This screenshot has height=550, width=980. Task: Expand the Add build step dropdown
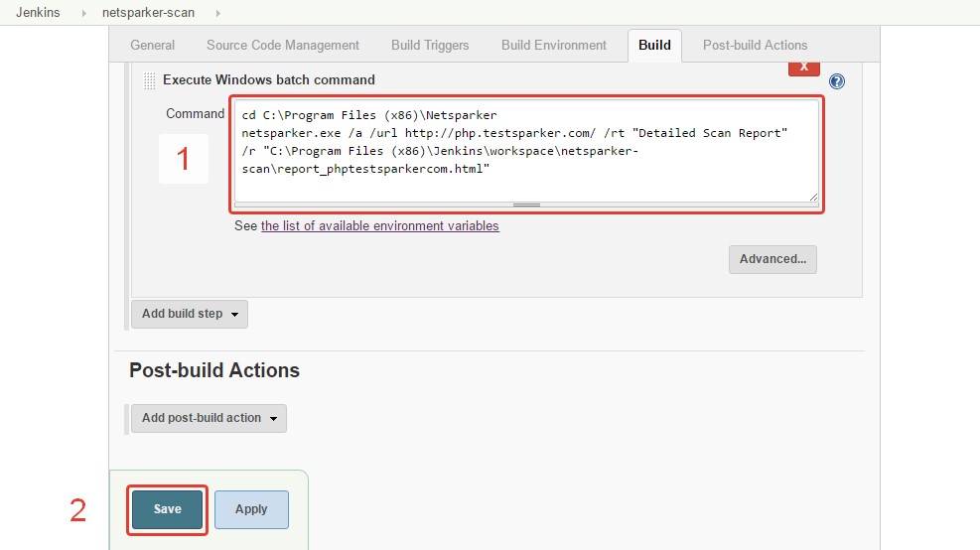[x=190, y=314]
